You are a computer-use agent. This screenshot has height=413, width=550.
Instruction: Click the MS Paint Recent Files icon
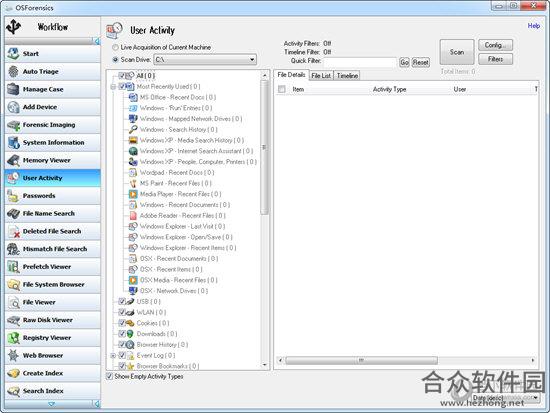pyautogui.click(x=133, y=183)
